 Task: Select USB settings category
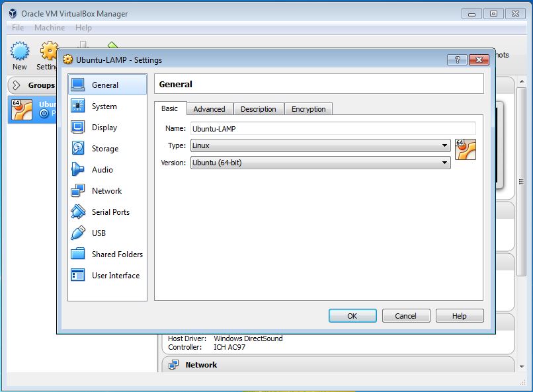click(107, 233)
